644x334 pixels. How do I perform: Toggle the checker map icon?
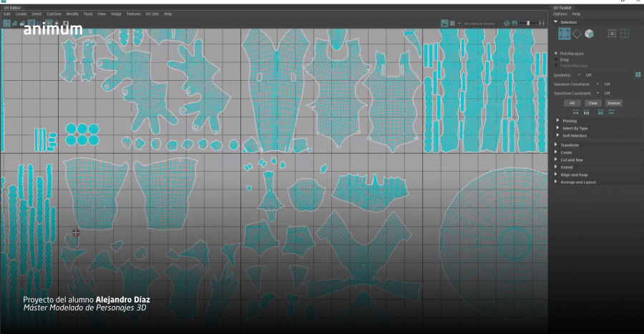(x=453, y=24)
